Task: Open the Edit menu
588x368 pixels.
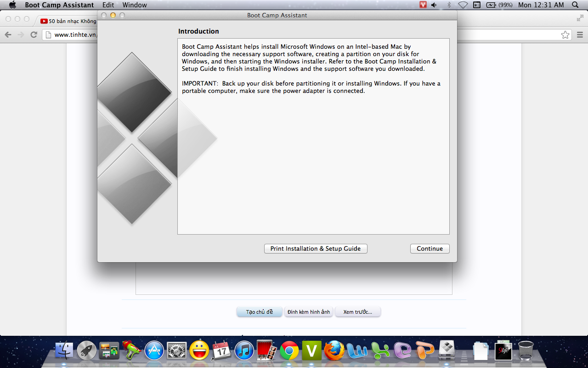Action: (108, 5)
